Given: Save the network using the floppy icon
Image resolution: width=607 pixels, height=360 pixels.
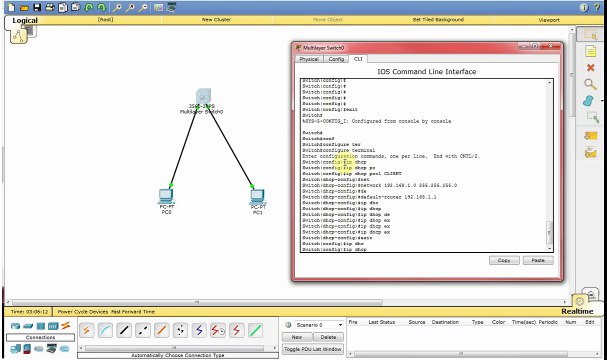Looking at the screenshot, I should [x=37, y=7].
